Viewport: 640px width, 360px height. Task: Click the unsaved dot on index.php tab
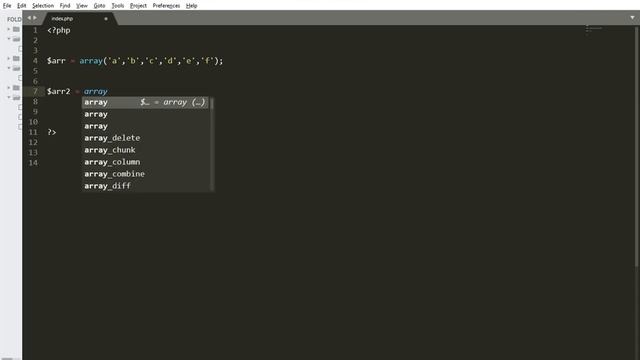(x=106, y=18)
